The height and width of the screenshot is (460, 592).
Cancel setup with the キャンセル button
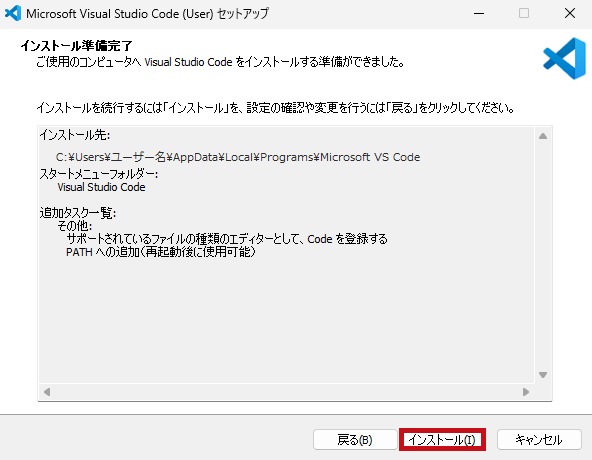click(x=539, y=440)
